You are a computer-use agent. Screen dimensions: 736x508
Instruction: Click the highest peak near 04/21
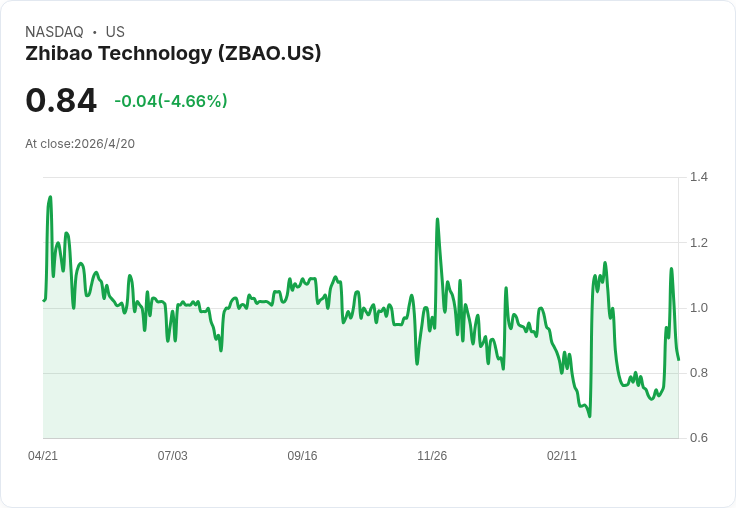(x=50, y=197)
